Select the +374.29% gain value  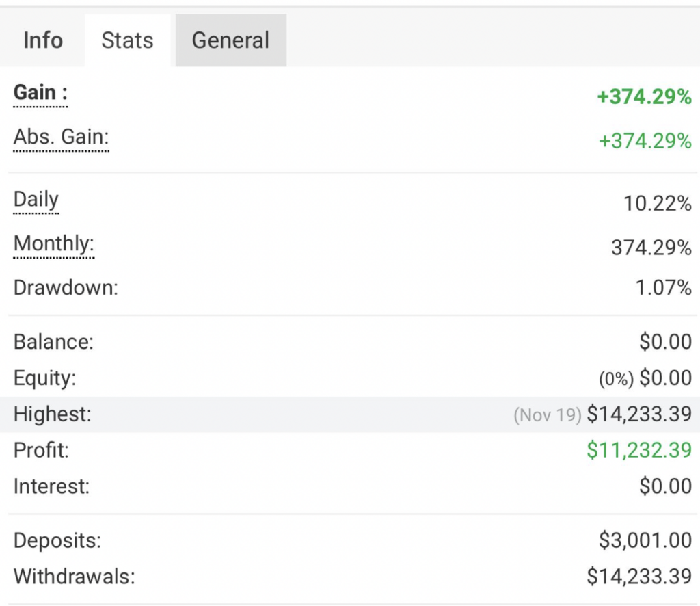pos(644,96)
